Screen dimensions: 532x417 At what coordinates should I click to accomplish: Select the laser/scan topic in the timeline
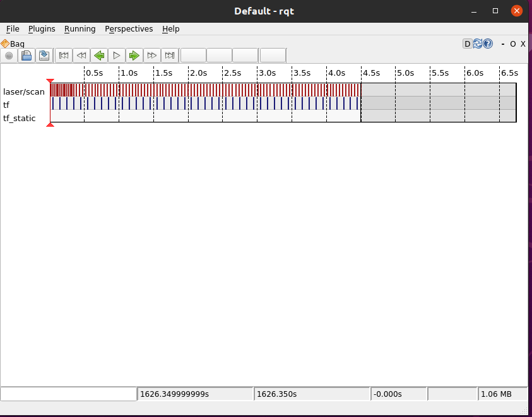click(x=23, y=91)
